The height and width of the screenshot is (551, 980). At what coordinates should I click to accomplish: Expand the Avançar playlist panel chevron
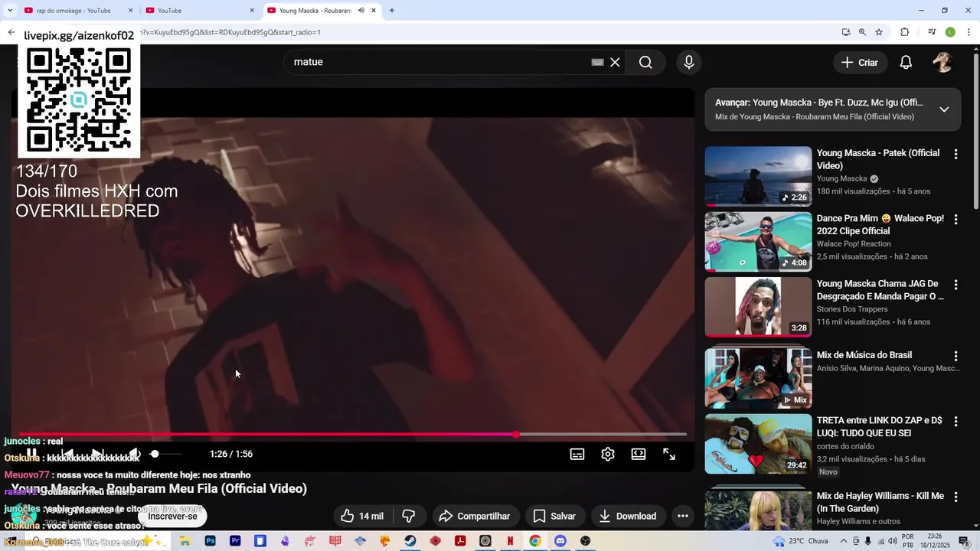coord(944,109)
